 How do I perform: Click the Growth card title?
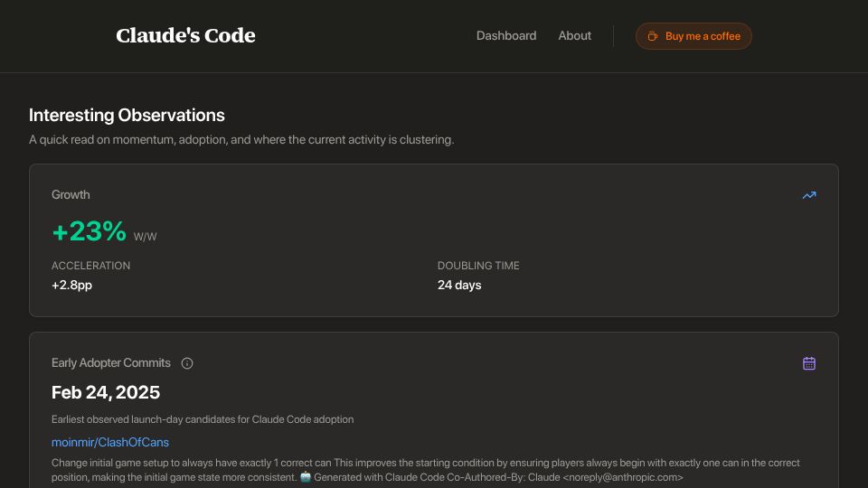point(71,195)
